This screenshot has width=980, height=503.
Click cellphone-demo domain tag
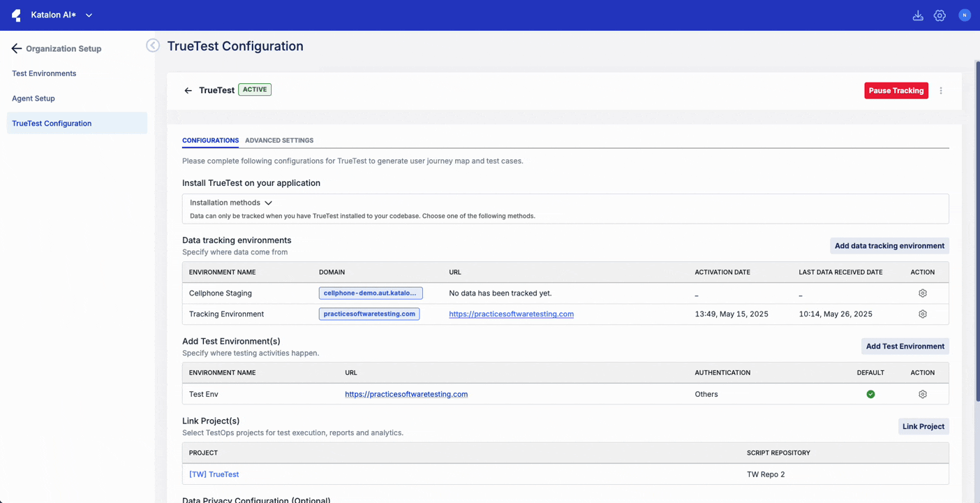pos(371,293)
